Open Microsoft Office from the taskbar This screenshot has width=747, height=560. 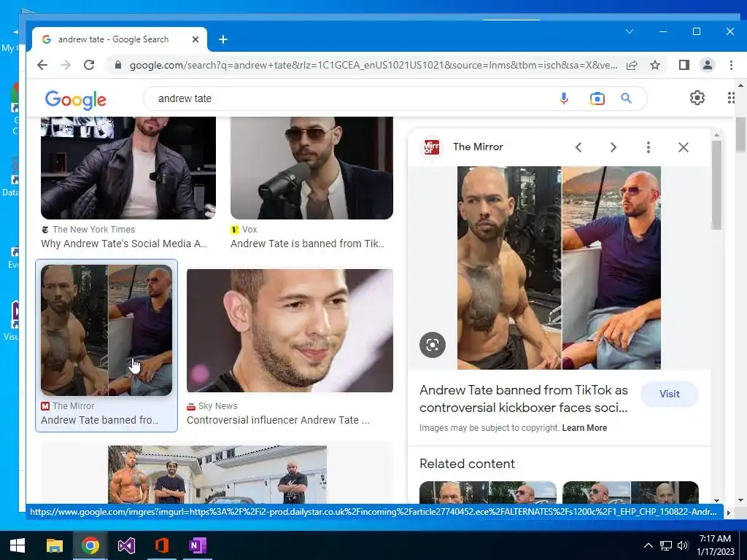coord(162,545)
